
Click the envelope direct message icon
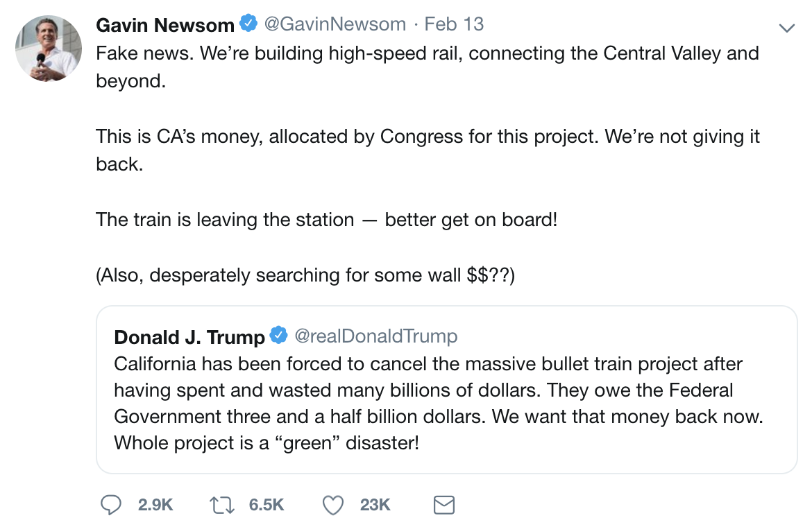click(x=443, y=505)
